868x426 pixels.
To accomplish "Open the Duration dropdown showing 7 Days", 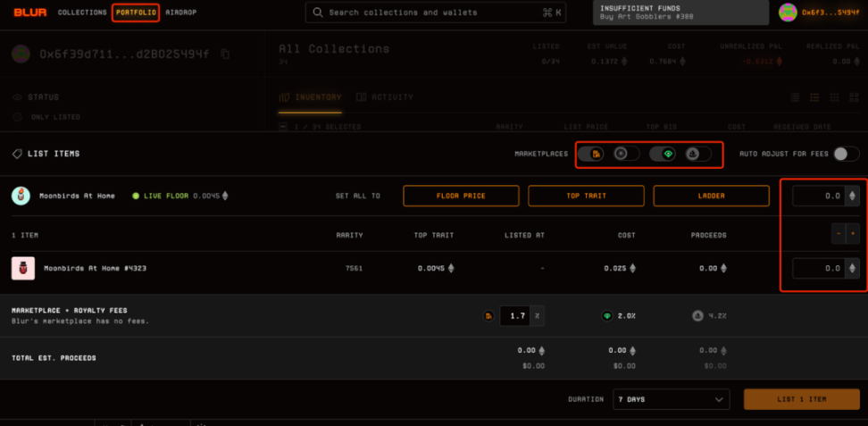I will [x=672, y=399].
